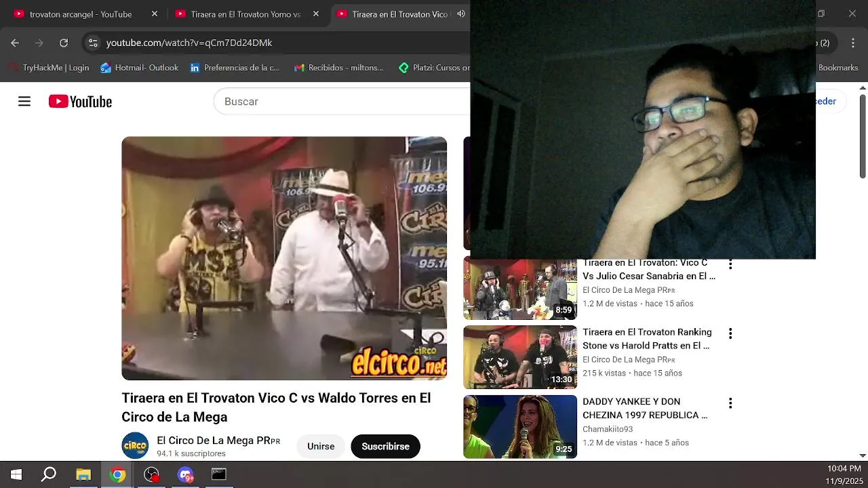Open title 'DADDY YANKEE Y DON CHEZINA 1997'
Screen dimensions: 868x488
point(645,408)
